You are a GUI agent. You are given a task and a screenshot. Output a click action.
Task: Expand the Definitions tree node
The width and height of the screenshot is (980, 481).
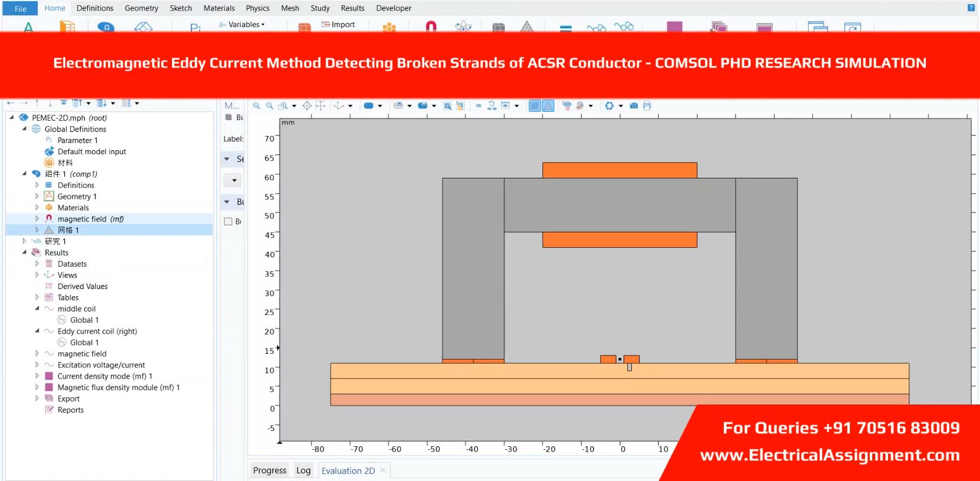37,185
